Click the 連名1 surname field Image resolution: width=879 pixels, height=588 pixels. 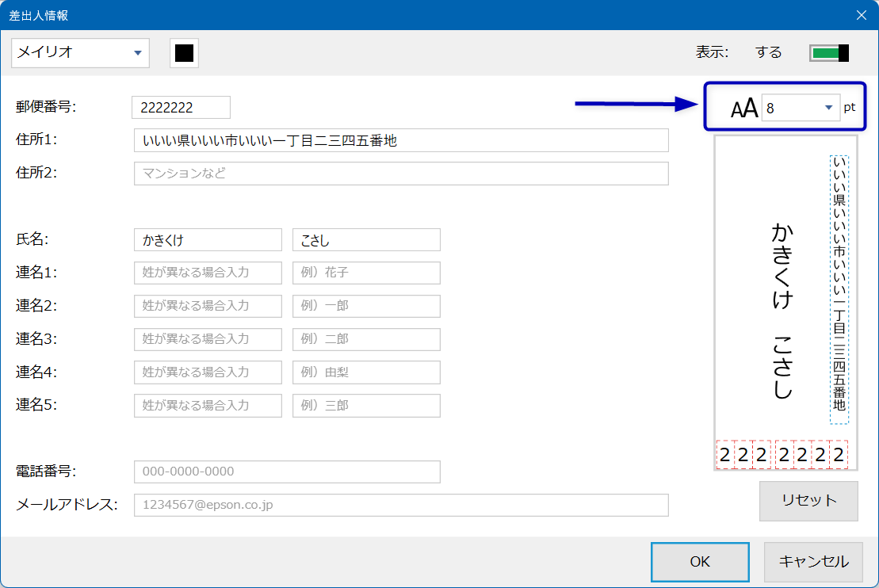(x=208, y=273)
